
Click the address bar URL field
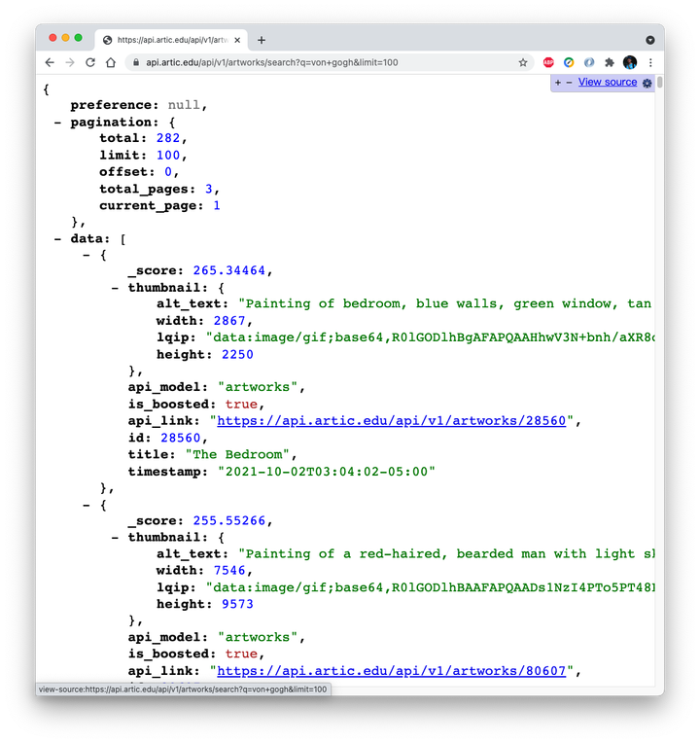click(x=321, y=62)
